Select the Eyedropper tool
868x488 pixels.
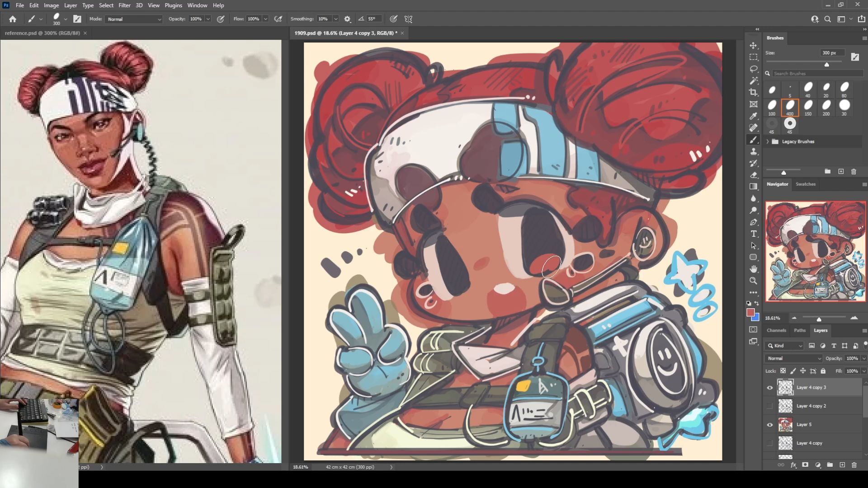click(753, 116)
